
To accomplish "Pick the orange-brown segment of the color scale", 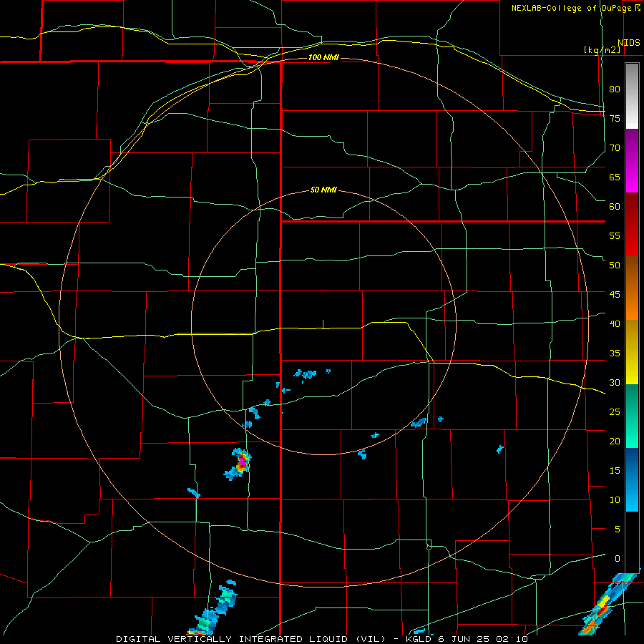I will [632, 288].
